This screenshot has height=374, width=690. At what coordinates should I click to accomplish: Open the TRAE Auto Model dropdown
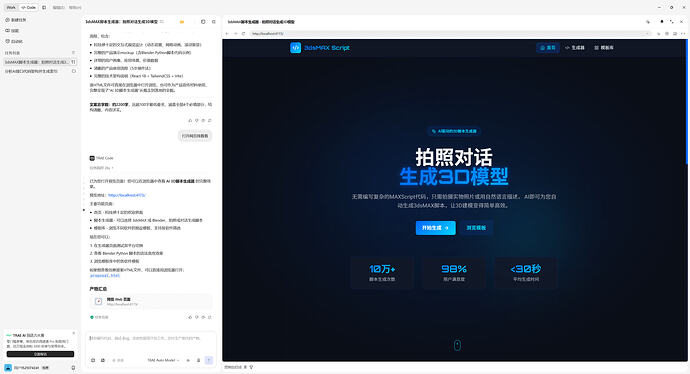[x=163, y=360]
